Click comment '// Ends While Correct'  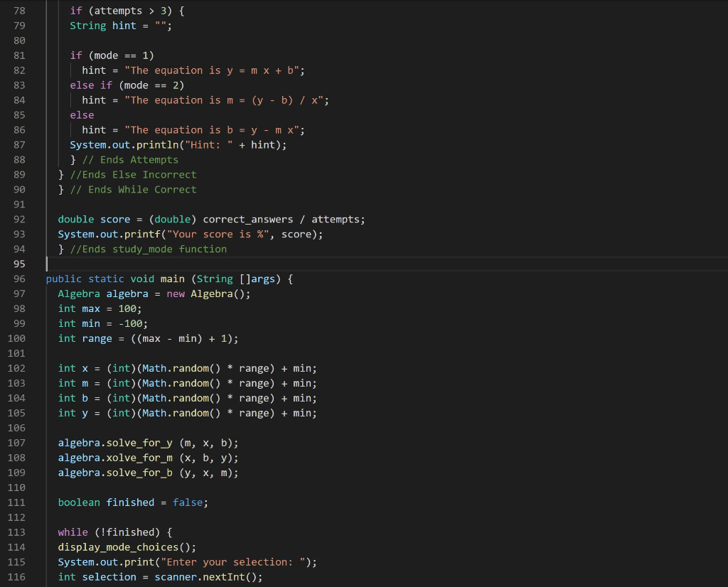(x=133, y=189)
